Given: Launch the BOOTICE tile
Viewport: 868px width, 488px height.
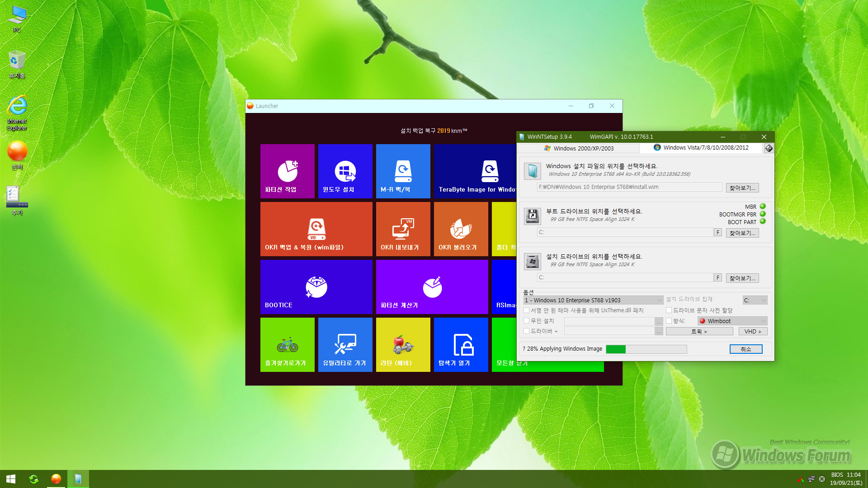Looking at the screenshot, I should [316, 287].
